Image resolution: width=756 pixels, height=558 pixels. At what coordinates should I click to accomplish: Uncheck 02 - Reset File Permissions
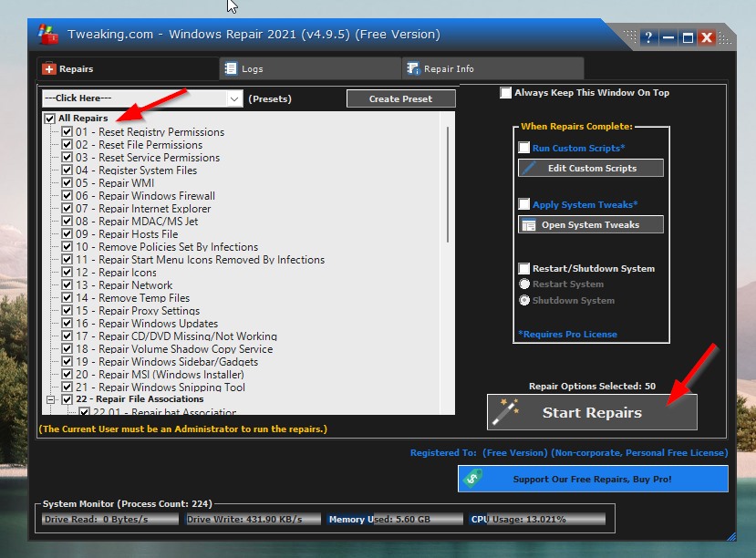pos(67,145)
